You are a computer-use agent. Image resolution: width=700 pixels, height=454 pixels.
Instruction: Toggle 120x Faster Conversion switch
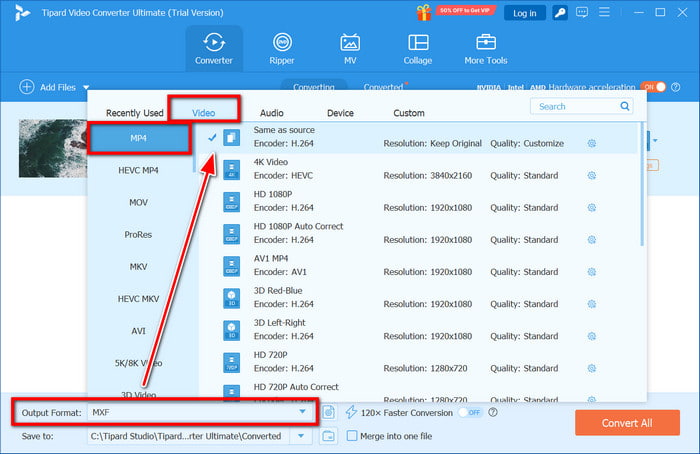pyautogui.click(x=470, y=412)
